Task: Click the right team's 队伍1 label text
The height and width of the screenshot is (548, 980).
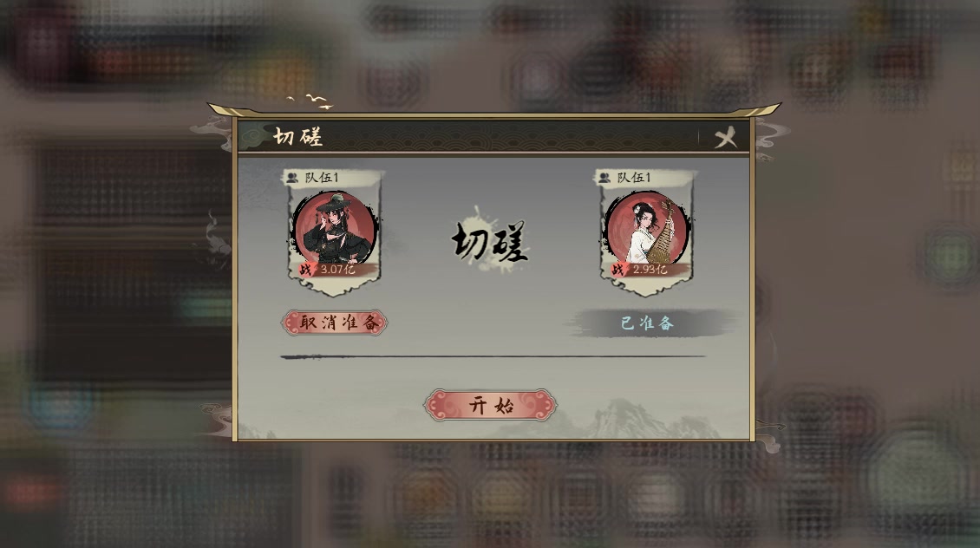Action: (x=634, y=178)
